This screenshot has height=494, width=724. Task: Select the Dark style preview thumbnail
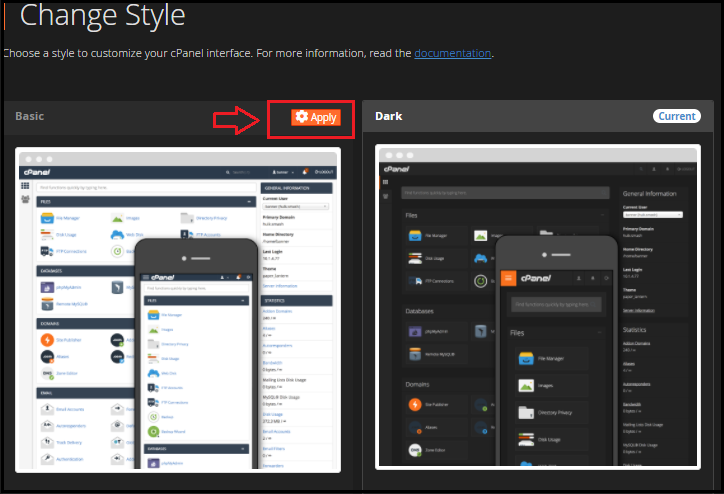tap(538, 307)
